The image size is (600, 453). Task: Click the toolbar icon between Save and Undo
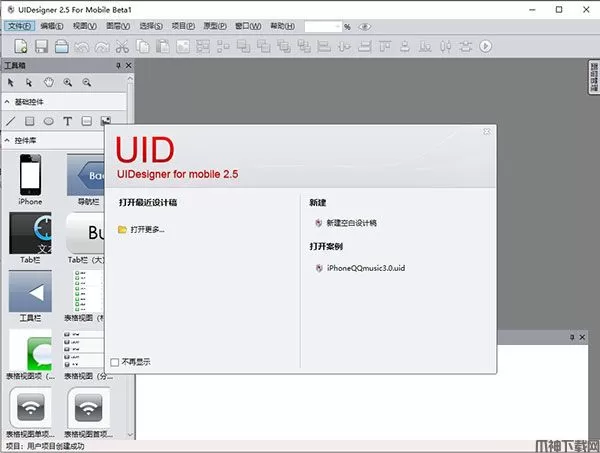pyautogui.click(x=62, y=46)
